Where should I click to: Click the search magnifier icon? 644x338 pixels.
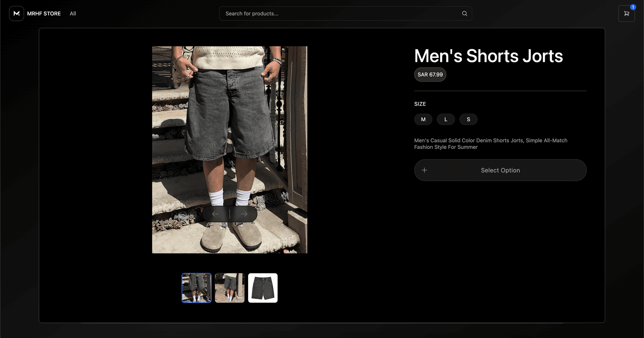[x=464, y=13]
